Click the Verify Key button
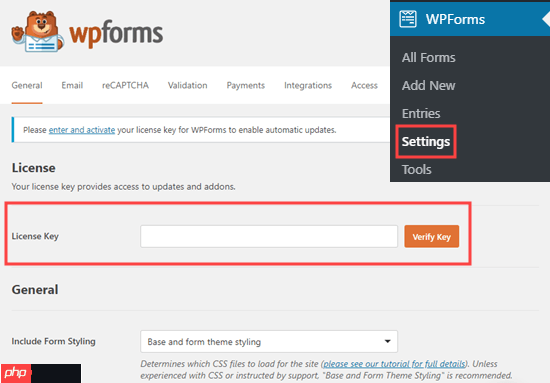This screenshot has width=550, height=383. [431, 236]
